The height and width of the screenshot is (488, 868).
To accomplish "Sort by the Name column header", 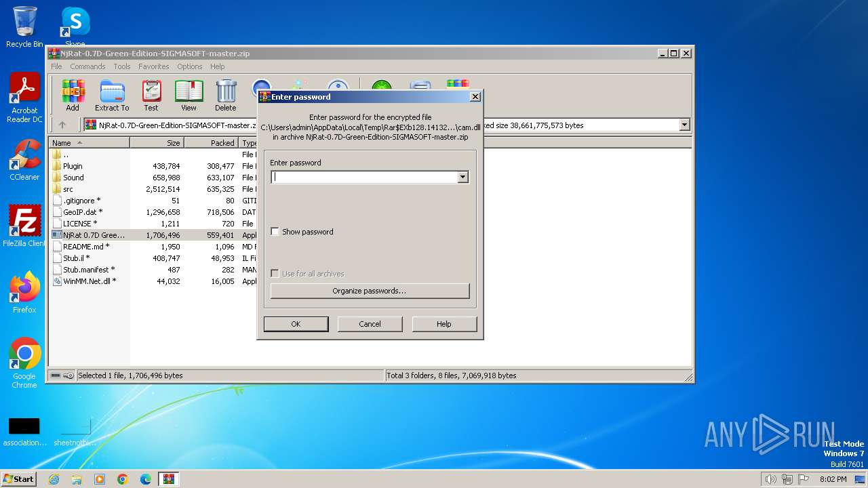I will 90,143.
